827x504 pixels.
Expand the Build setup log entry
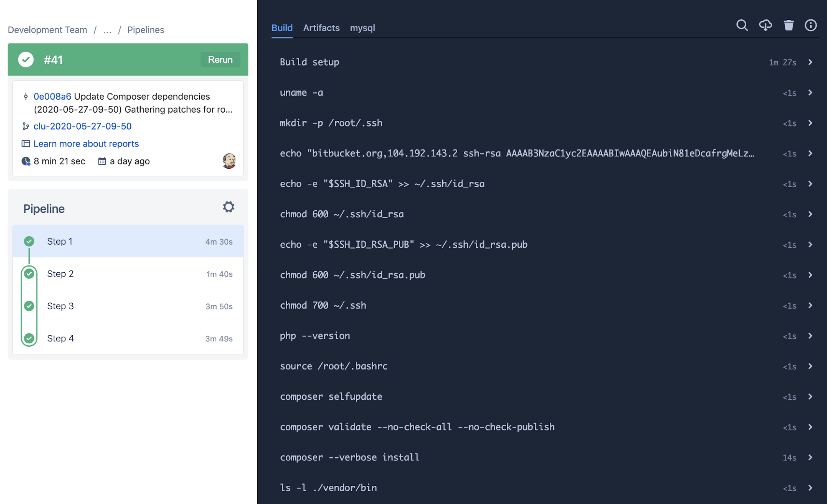pos(813,62)
